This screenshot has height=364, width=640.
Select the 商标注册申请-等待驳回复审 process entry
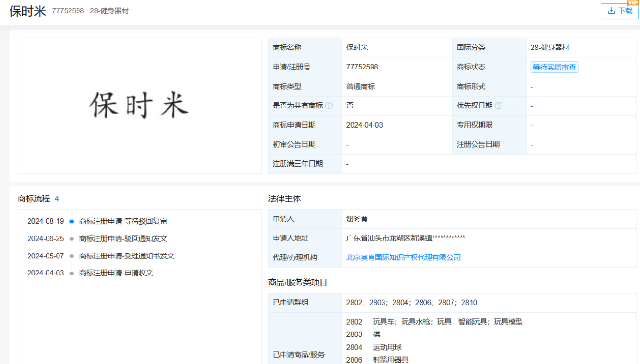coord(123,221)
